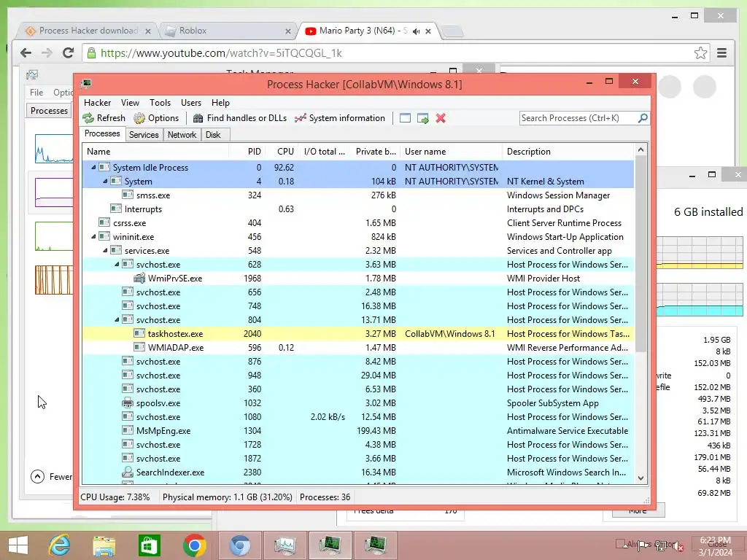The width and height of the screenshot is (747, 560).
Task: Sort by User name column header
Action: coord(451,152)
